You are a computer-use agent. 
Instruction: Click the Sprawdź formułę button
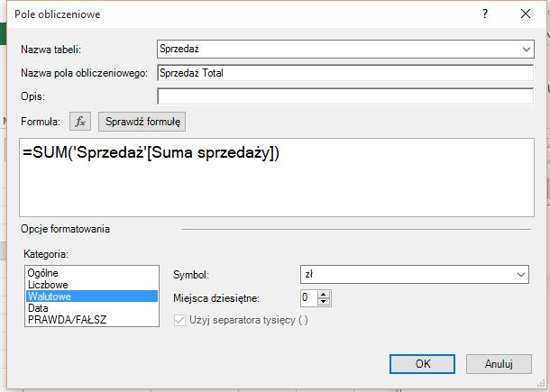[142, 122]
